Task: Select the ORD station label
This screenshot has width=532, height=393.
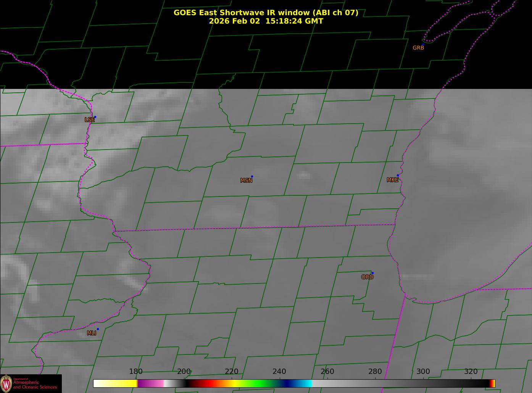Action: pos(367,277)
